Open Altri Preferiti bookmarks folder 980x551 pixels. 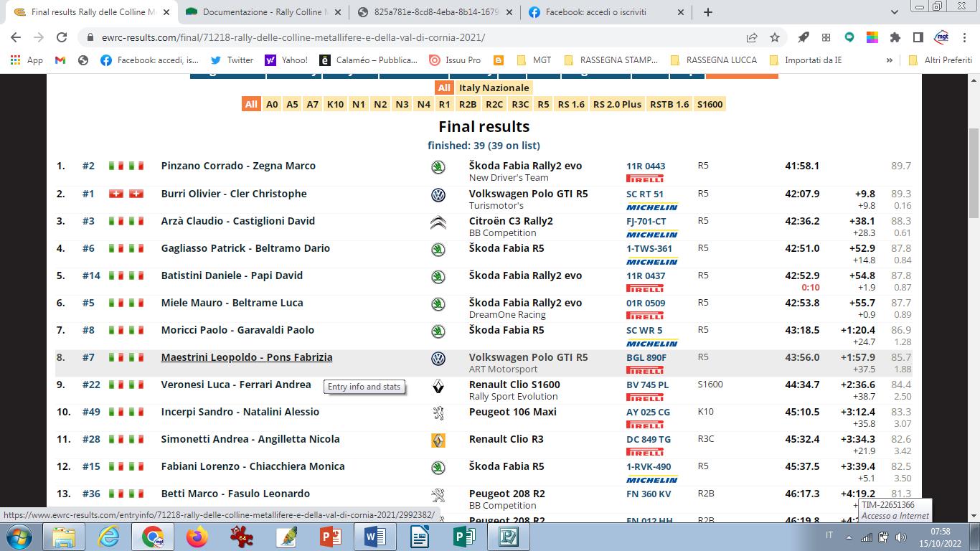coord(941,60)
